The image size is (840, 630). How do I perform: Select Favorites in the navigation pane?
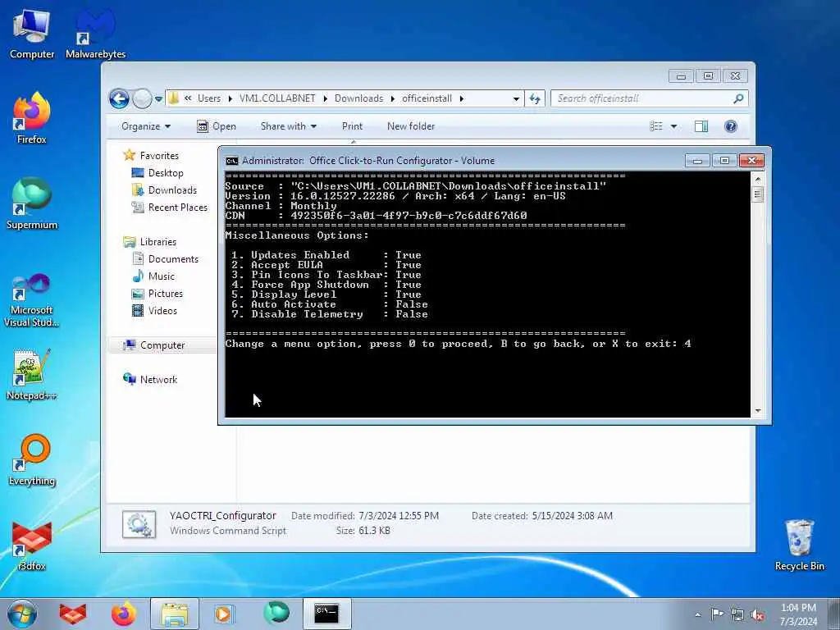coord(159,155)
